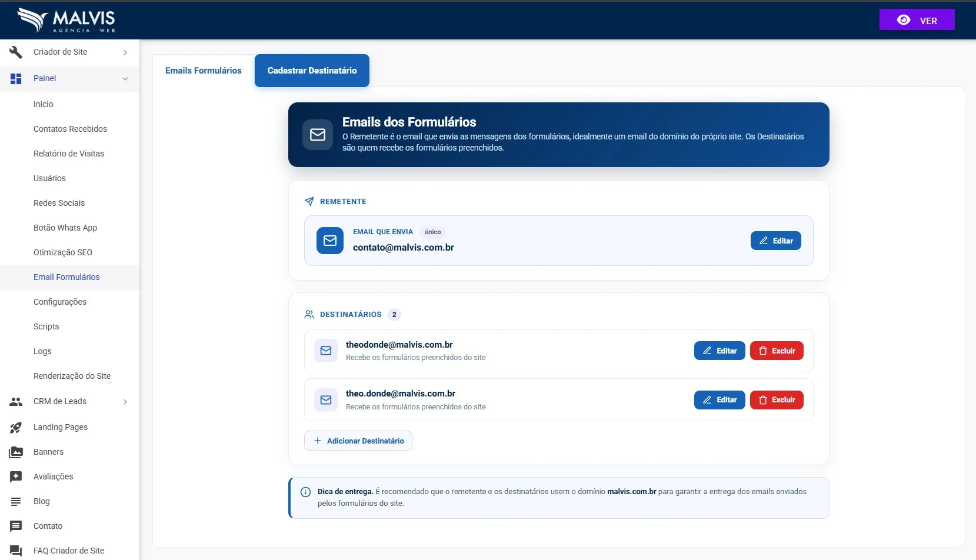The image size is (976, 560).
Task: Switch to the Emails Formulários tab
Action: [x=204, y=71]
